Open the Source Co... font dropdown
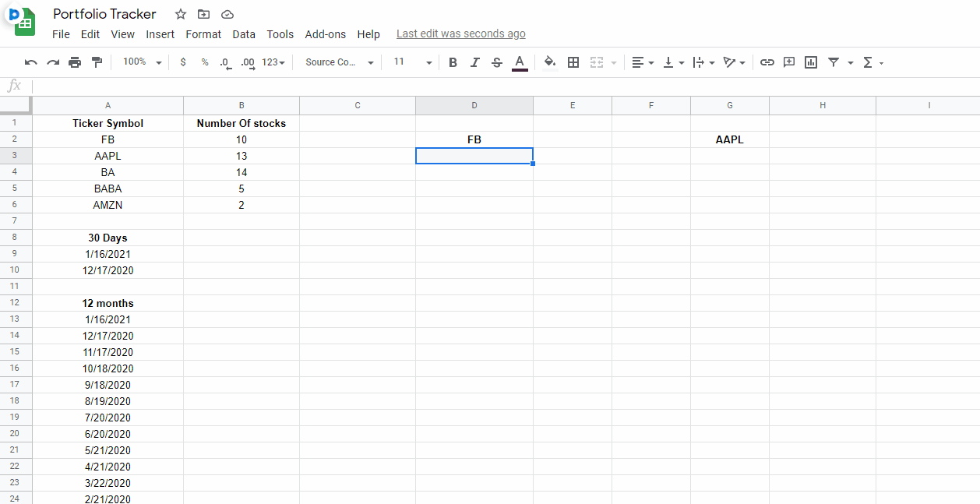The width and height of the screenshot is (980, 504). (x=339, y=62)
